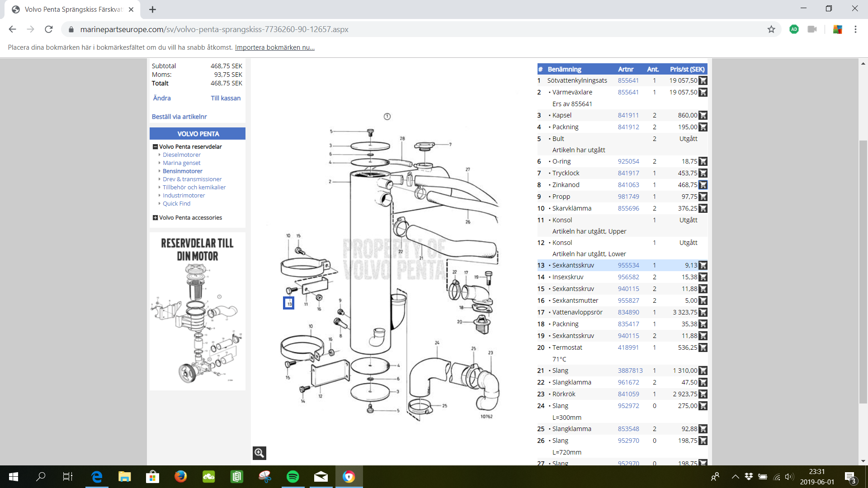Open Microsoft Edge from the taskbar
868x488 pixels.
point(97,477)
